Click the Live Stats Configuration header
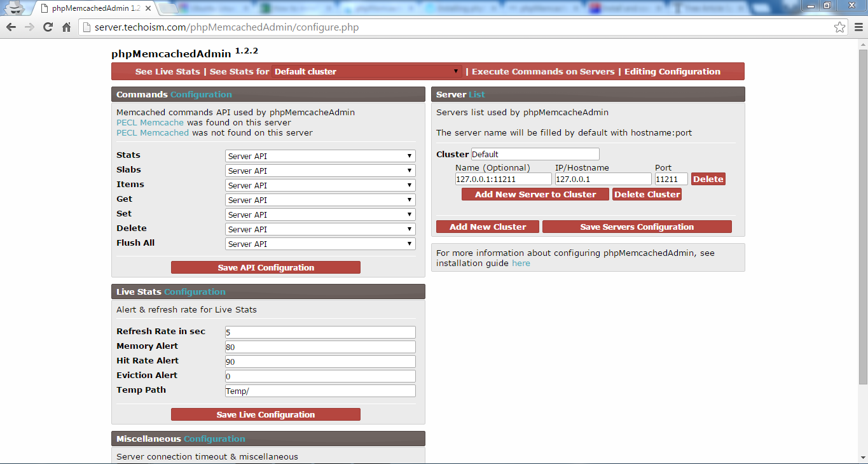This screenshot has height=464, width=868. tap(268, 292)
